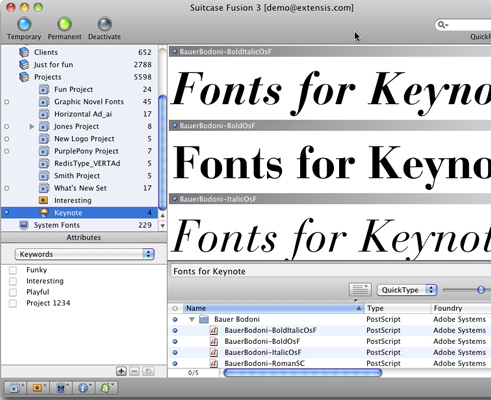The image size is (491, 400).
Task: Click the preview layout list icon button
Action: (x=360, y=290)
